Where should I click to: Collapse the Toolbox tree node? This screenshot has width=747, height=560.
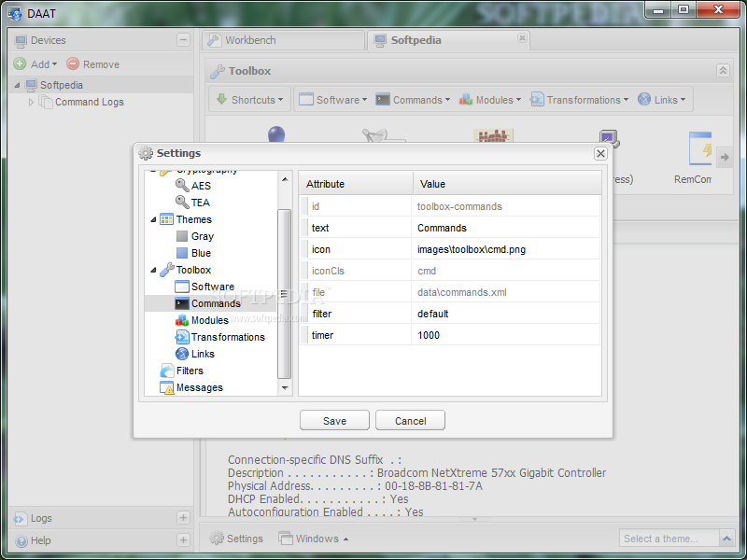[x=153, y=270]
